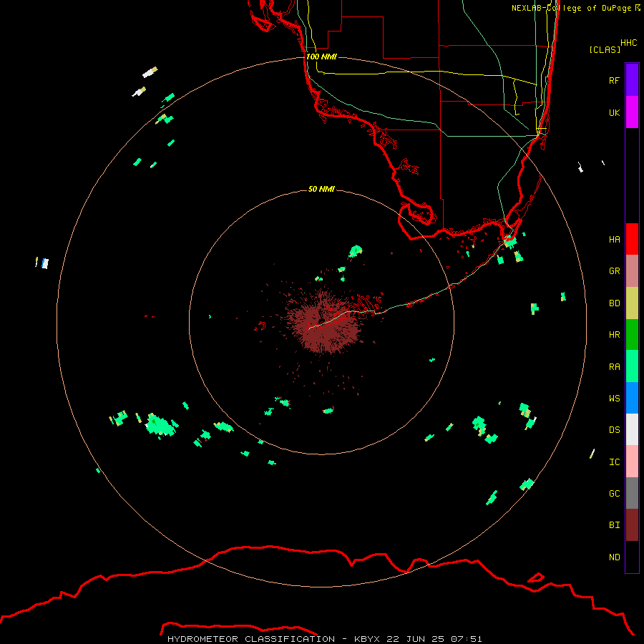Click the RA legend label

click(614, 367)
